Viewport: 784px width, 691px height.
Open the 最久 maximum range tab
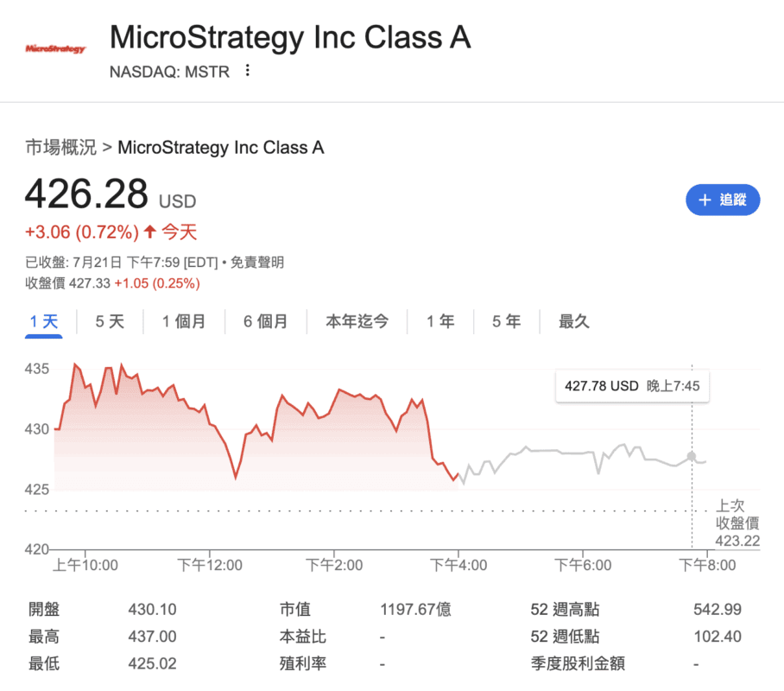pyautogui.click(x=574, y=321)
